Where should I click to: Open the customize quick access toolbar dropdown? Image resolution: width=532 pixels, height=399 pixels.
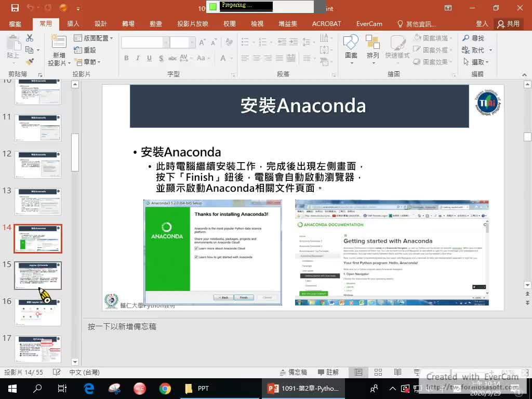(x=78, y=8)
